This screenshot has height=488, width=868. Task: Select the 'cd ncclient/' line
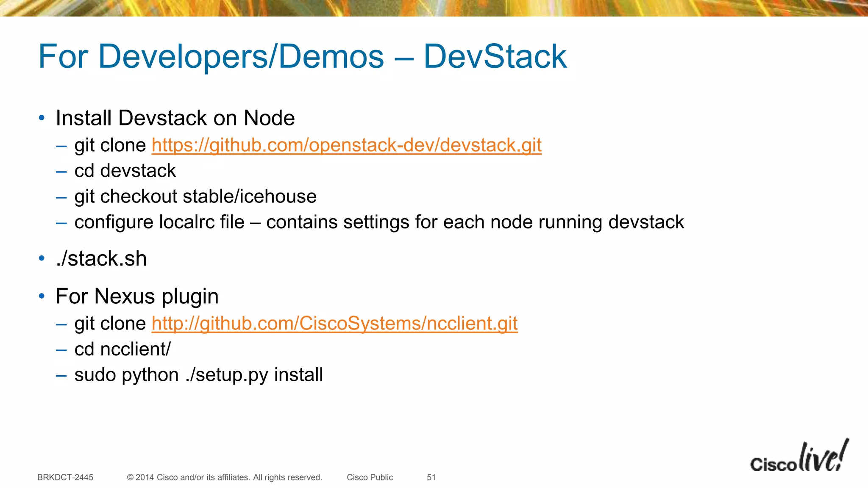tap(122, 349)
